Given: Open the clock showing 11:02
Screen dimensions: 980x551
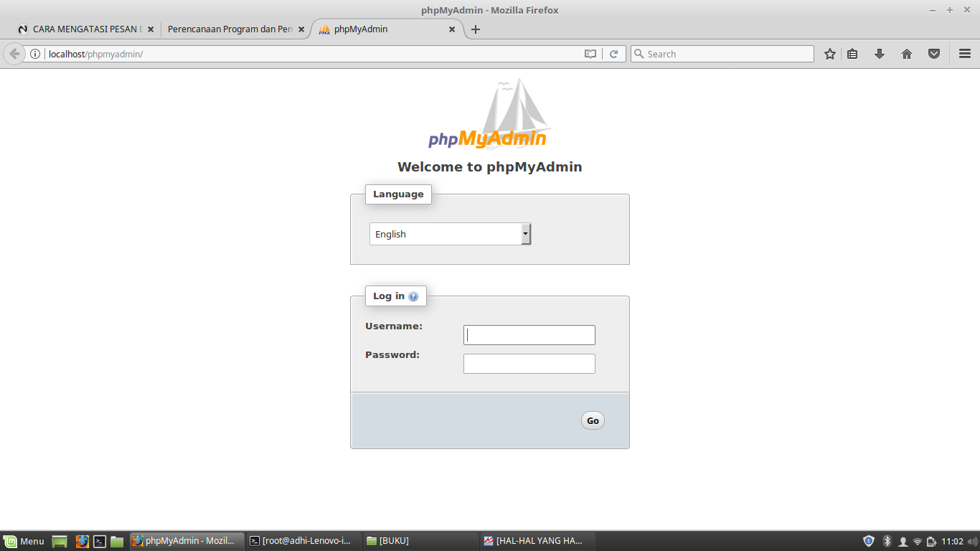Looking at the screenshot, I should point(952,541).
